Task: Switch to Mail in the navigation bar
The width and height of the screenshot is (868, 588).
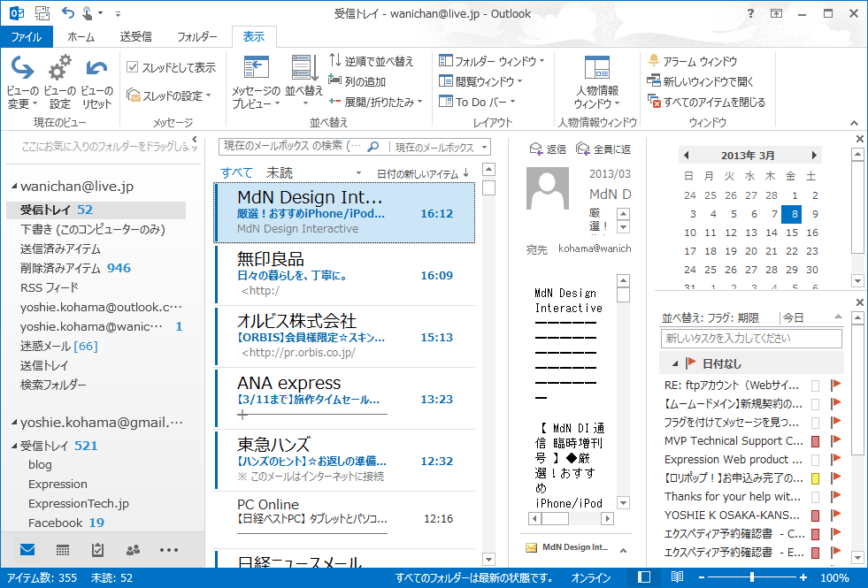Action: tap(27, 549)
